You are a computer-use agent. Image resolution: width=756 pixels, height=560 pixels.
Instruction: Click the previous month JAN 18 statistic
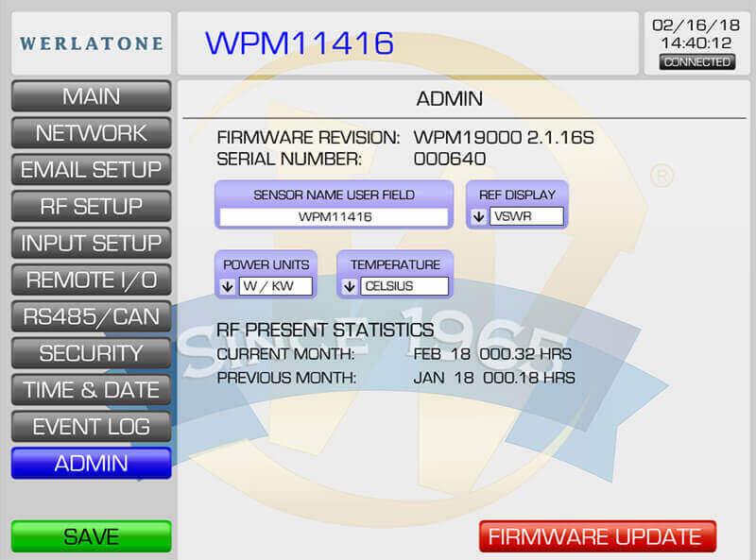pyautogui.click(x=494, y=378)
